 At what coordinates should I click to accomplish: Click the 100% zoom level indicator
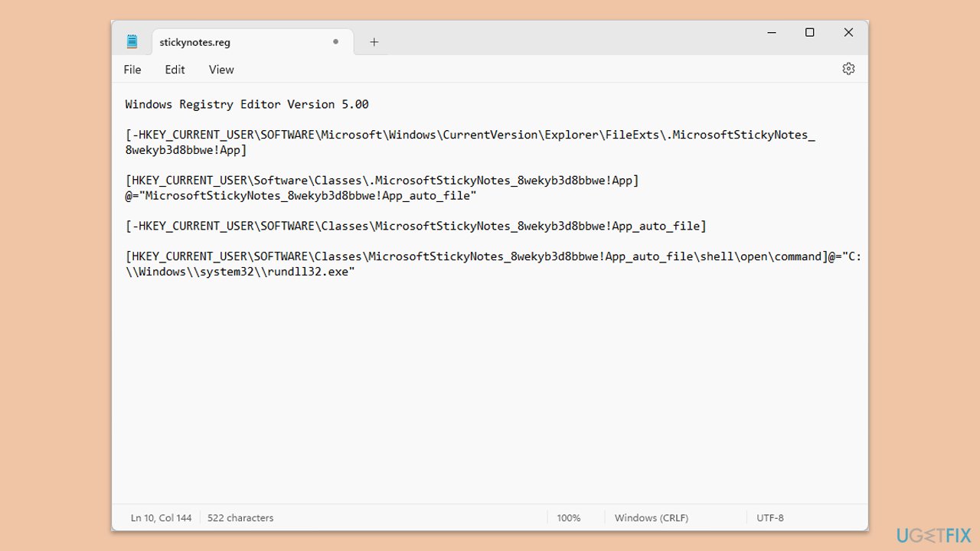click(x=569, y=518)
